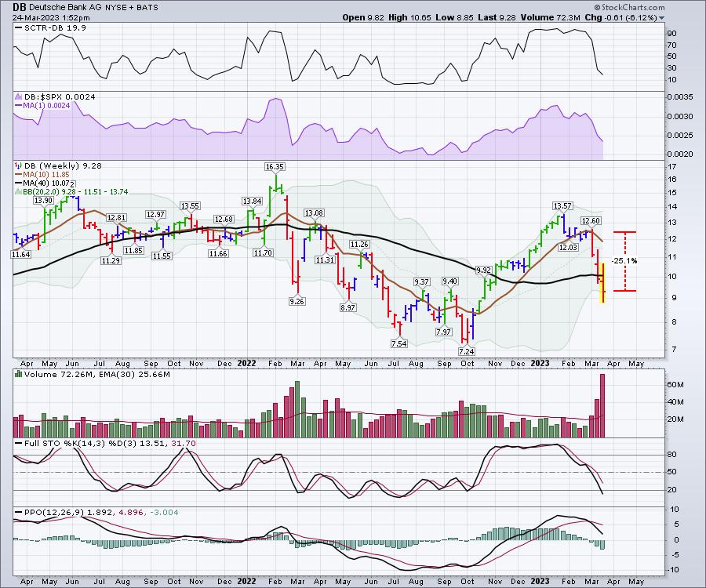This screenshot has width=706, height=588.
Task: Click the 9.92 price label
Action: coord(483,270)
